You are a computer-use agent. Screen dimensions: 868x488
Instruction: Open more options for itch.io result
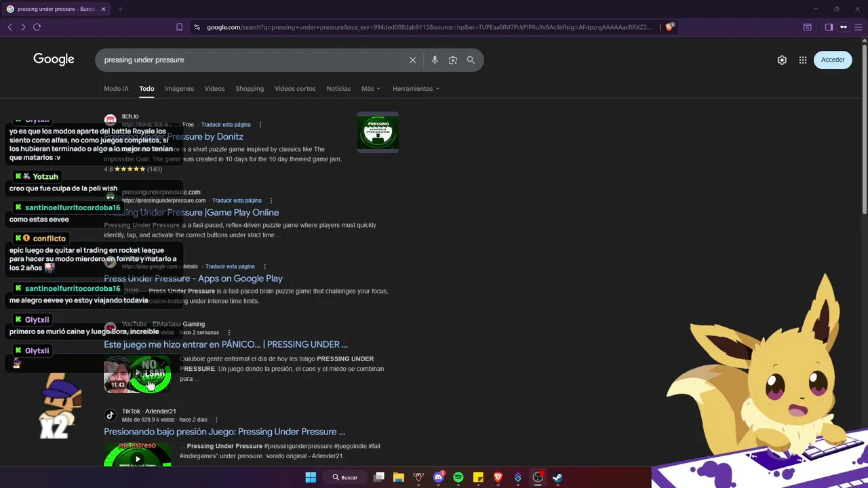point(260,125)
